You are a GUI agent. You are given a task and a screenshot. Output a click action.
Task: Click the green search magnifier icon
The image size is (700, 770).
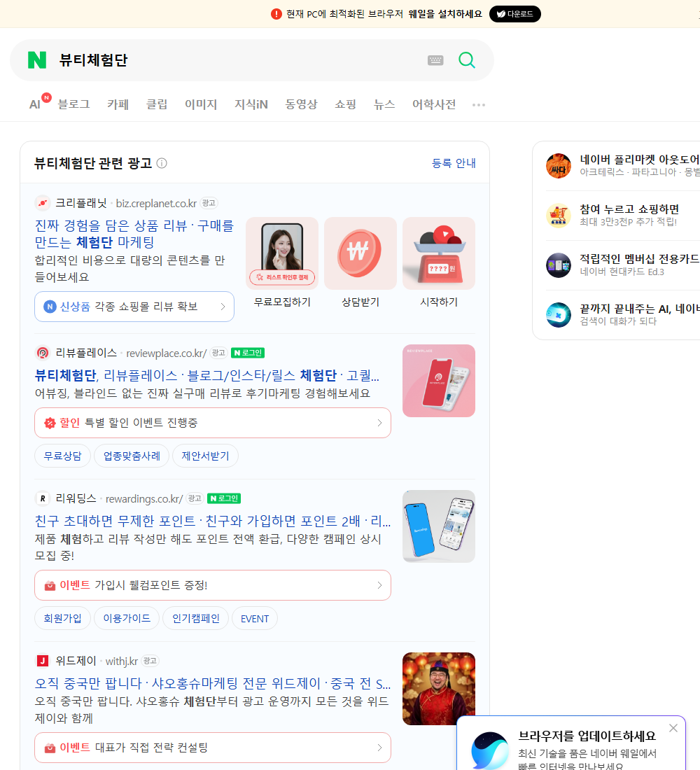(467, 60)
